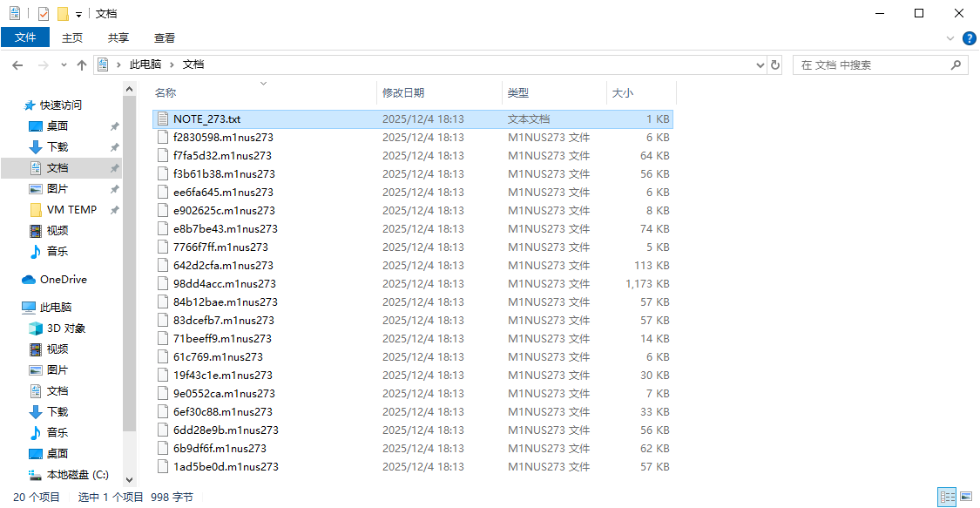
Task: Click the Up directory arrow
Action: tap(82, 65)
